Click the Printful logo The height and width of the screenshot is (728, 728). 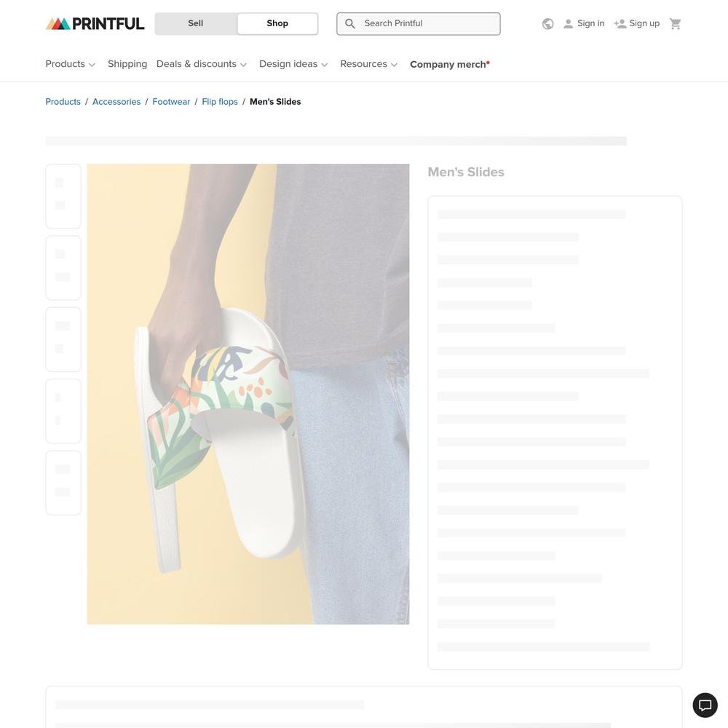coord(95,24)
